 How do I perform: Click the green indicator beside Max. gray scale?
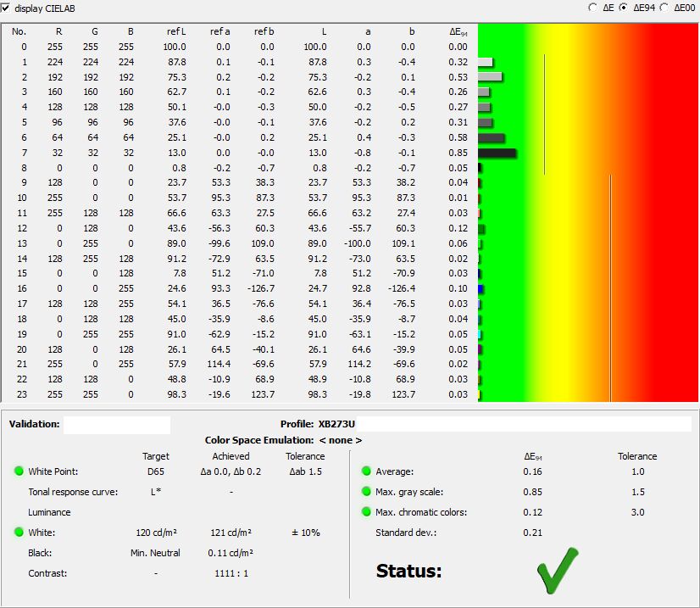[x=366, y=492]
